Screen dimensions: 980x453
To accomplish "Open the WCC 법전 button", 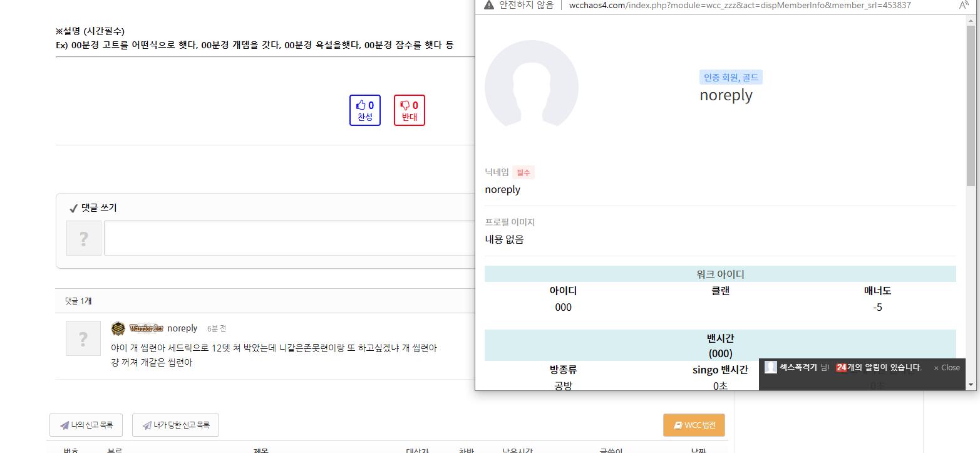I will tap(694, 425).
